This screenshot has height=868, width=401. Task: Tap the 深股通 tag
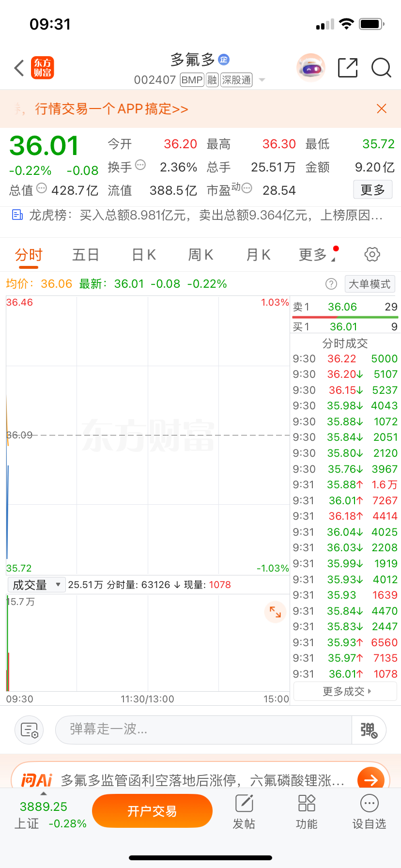pos(236,80)
